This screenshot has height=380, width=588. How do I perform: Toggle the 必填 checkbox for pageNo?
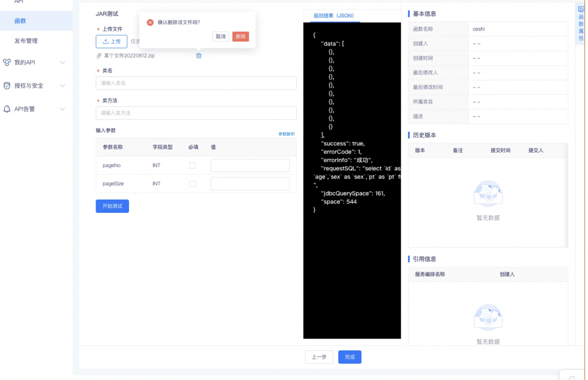(193, 165)
